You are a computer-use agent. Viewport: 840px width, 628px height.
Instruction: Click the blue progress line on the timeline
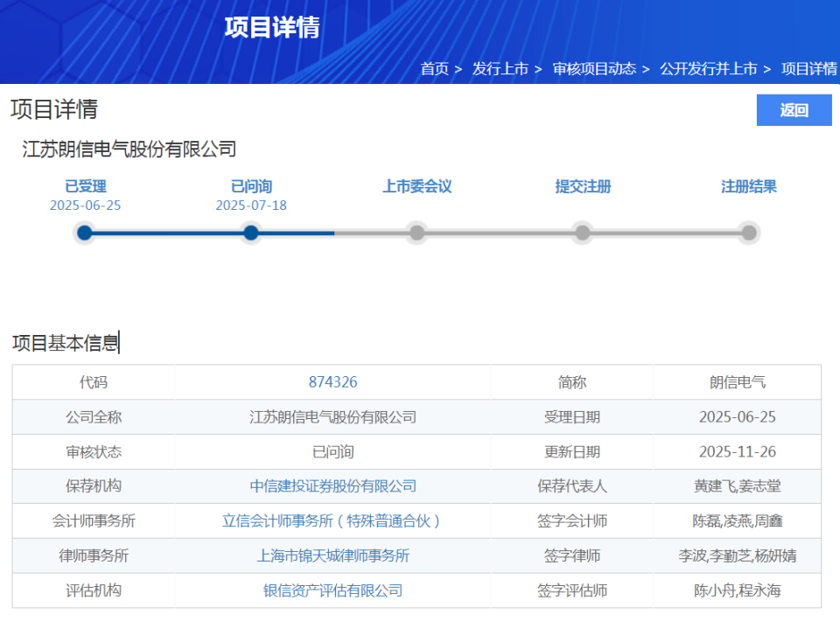tap(166, 232)
